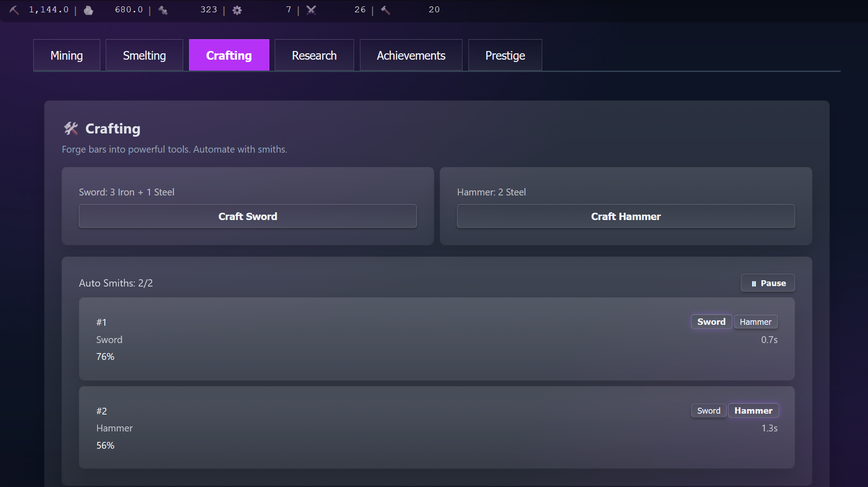Click the 'Hammer: 2 Steel' recipe text
868x487 pixels.
(x=491, y=192)
